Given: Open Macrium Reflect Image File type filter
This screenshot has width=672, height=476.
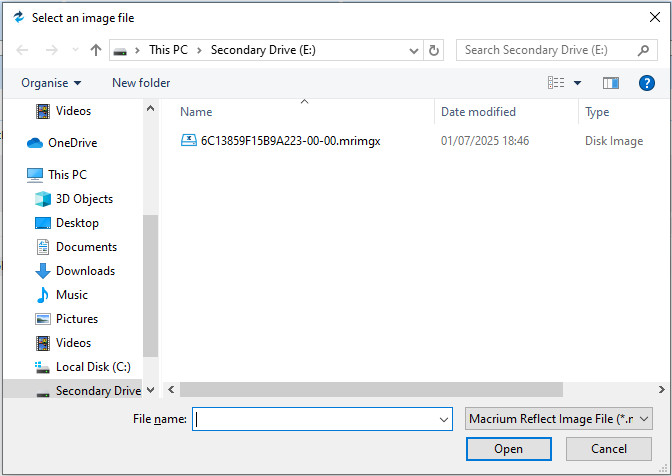Looking at the screenshot, I should coord(558,419).
